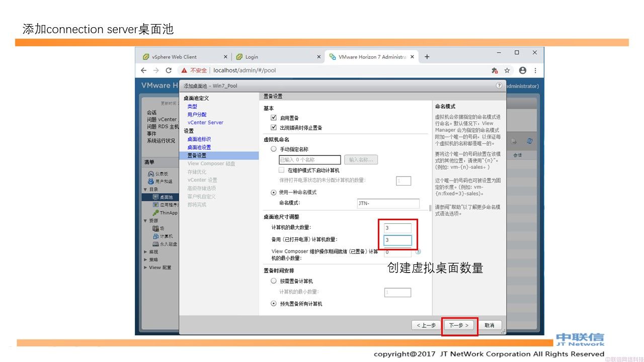Click the 计算机的最大数量 field
Image resolution: width=644 pixels, height=362 pixels.
tap(397, 228)
